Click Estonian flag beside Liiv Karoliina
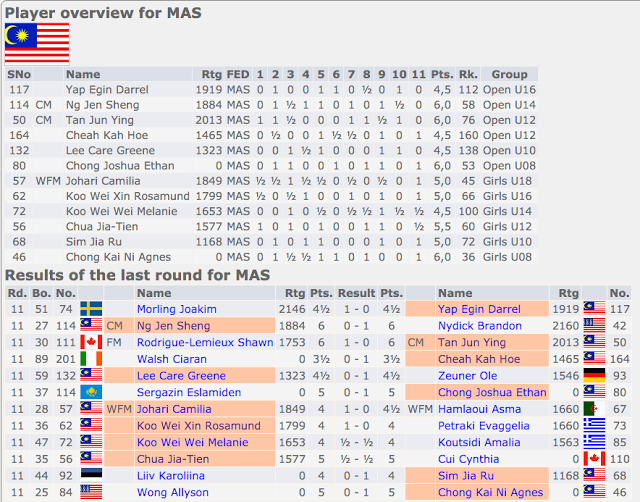The width and height of the screenshot is (640, 502). pos(90,476)
